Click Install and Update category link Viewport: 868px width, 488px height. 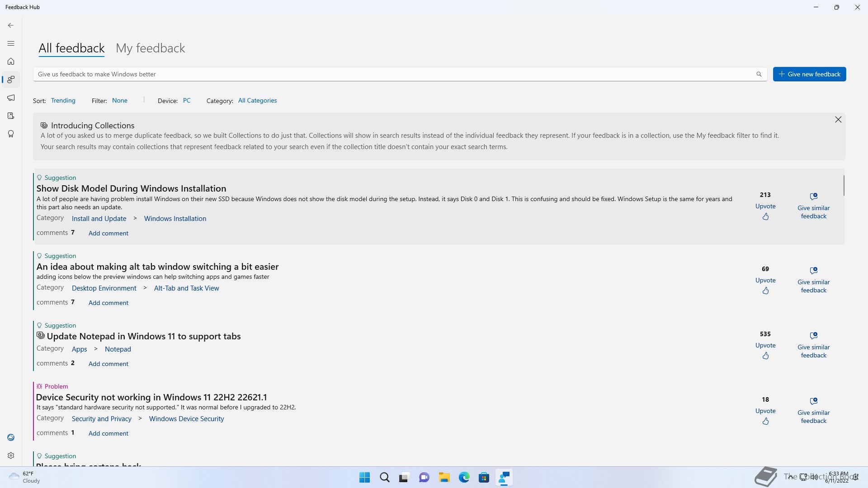pos(99,218)
